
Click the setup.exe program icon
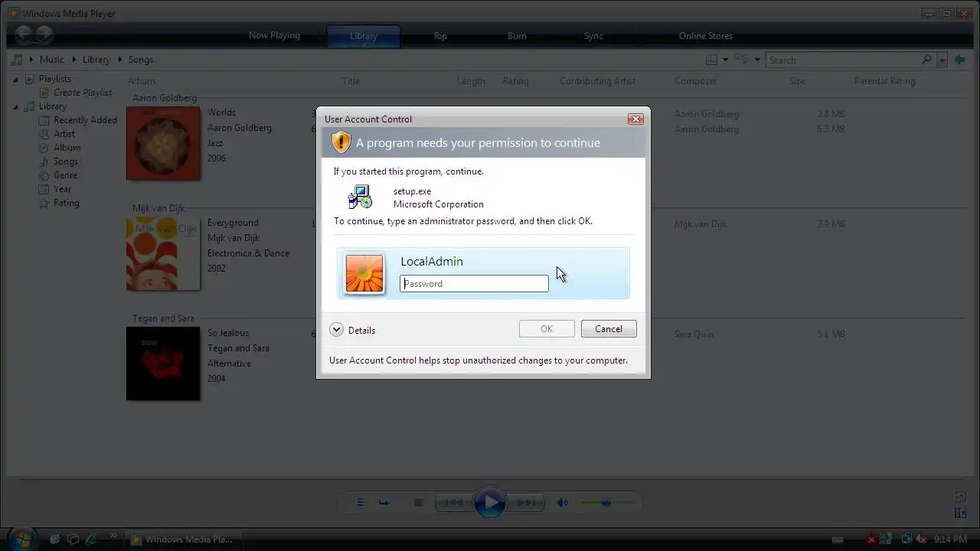359,197
